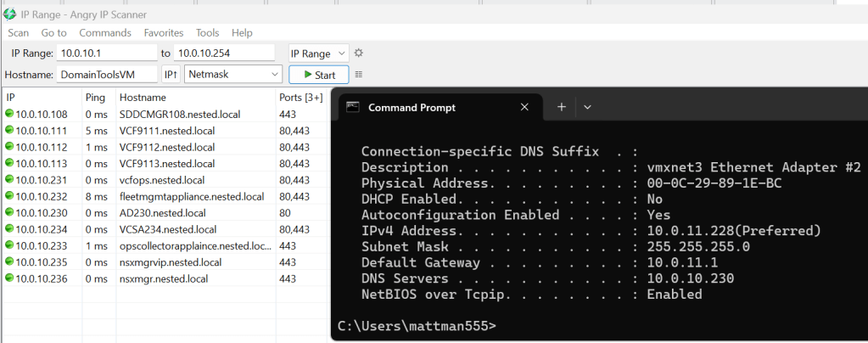Click green status dot for 10.0.10.108
868x343 pixels.
[9, 115]
